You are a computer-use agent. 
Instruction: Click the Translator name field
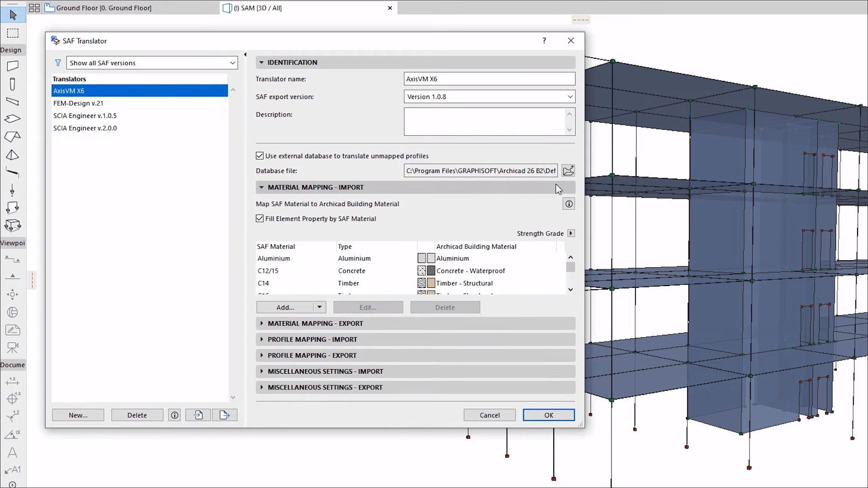click(489, 79)
